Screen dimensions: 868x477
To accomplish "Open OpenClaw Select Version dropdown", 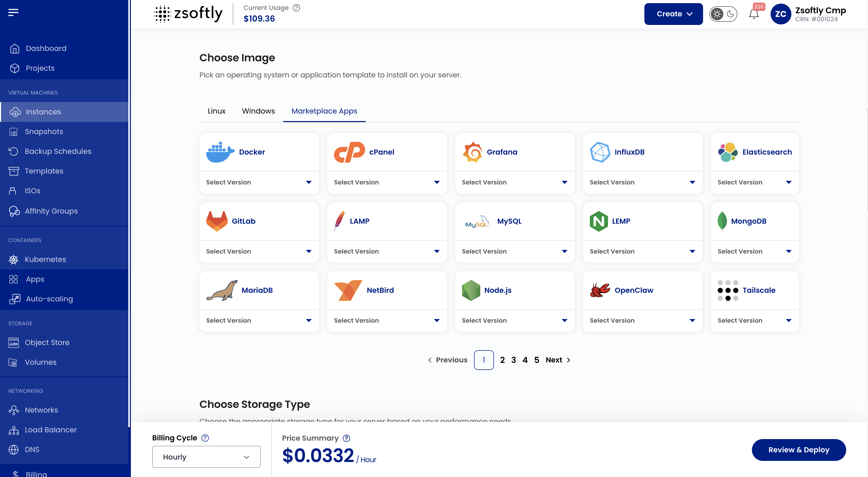I will pyautogui.click(x=643, y=321).
